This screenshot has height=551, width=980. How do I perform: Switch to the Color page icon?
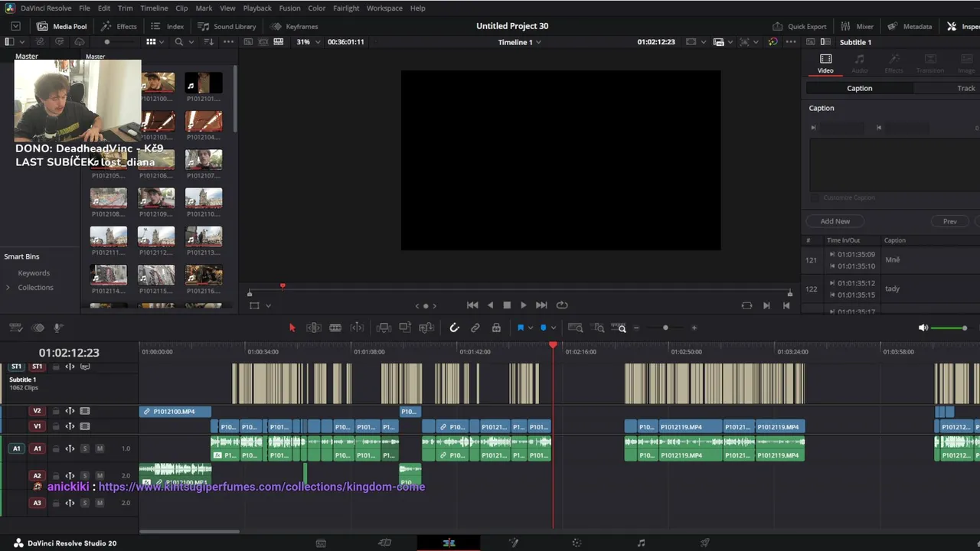[577, 543]
